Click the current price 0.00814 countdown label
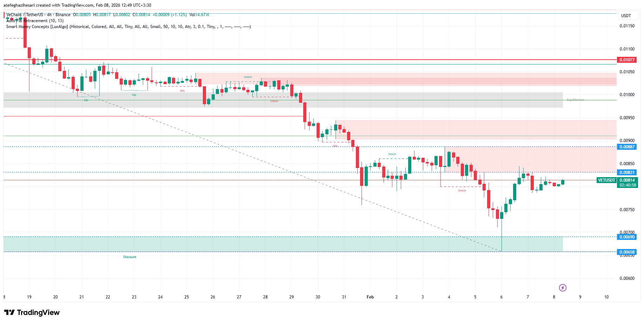 [x=627, y=183]
